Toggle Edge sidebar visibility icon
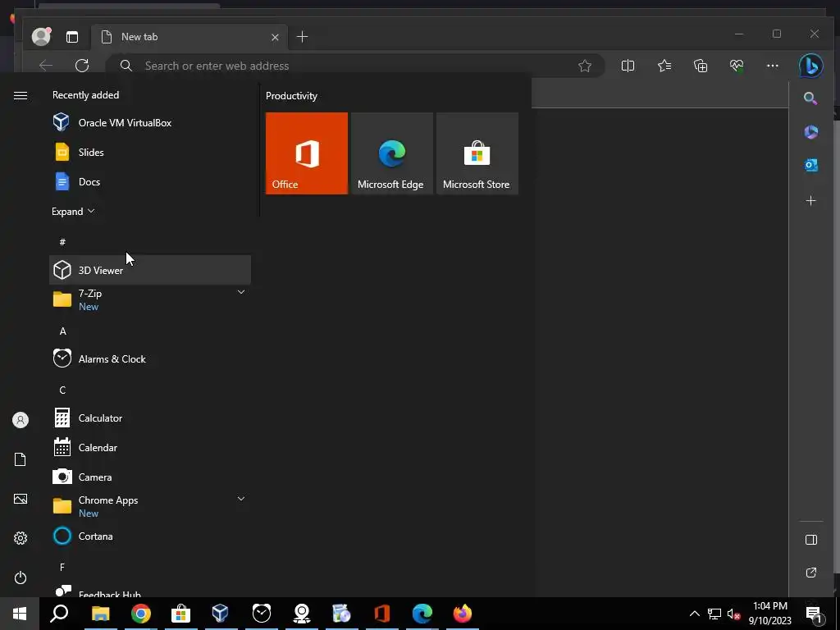Viewport: 840px width, 630px height. point(811,540)
